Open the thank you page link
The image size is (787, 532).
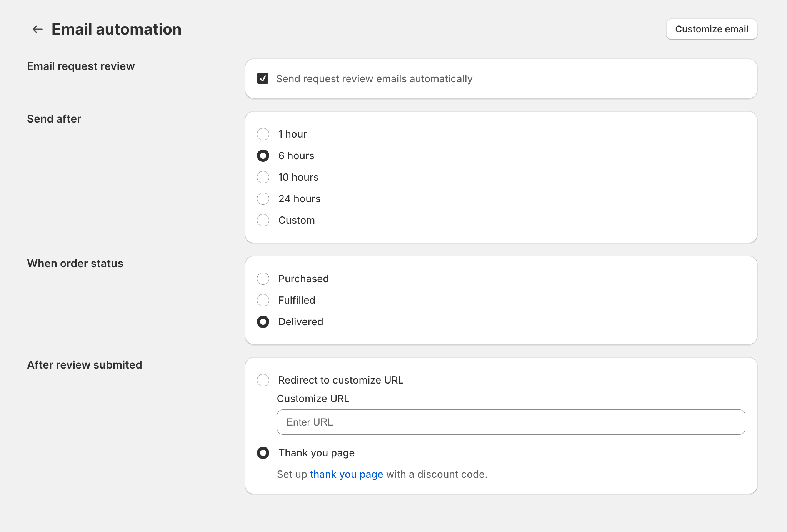click(346, 474)
